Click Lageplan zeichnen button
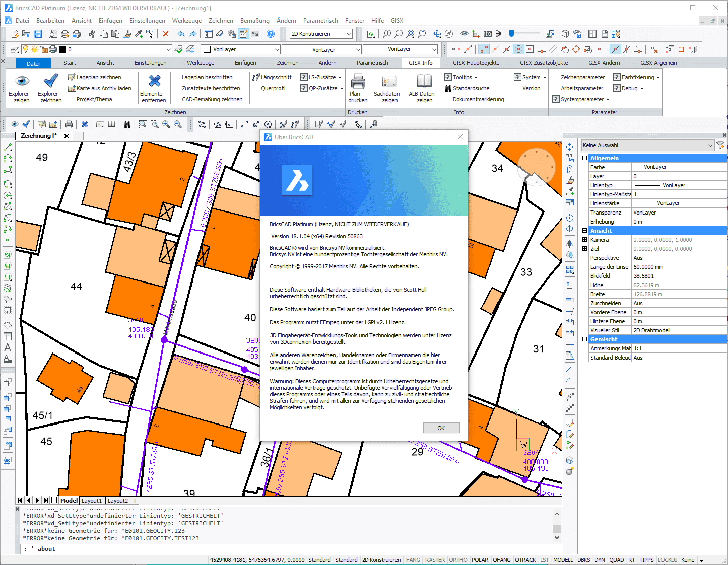 [95, 77]
